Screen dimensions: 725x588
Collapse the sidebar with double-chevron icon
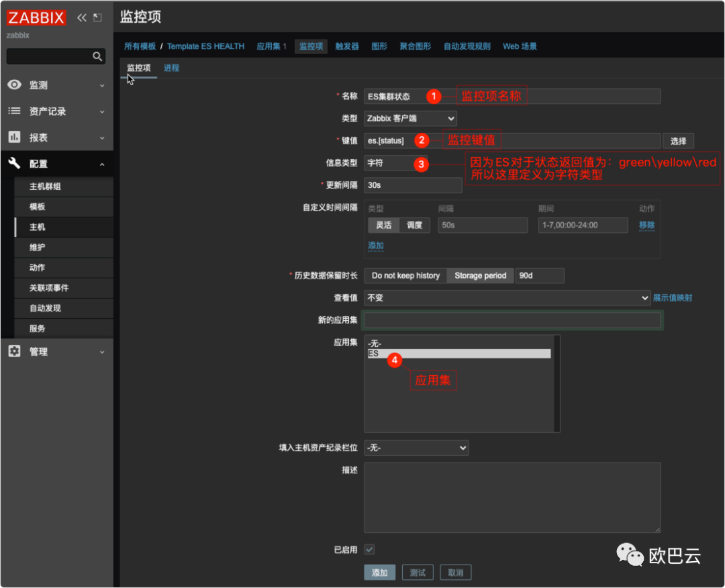tap(82, 17)
